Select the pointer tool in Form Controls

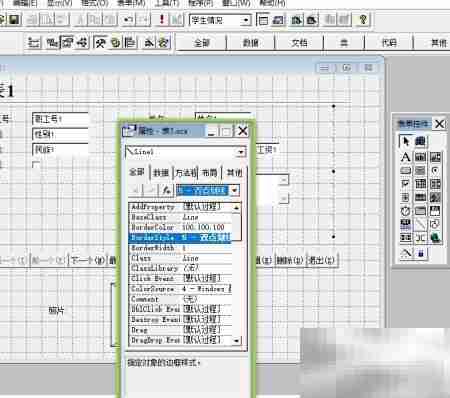[x=406, y=141]
